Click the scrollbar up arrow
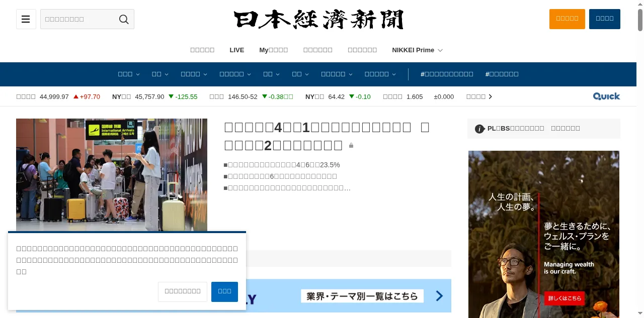This screenshot has height=318, width=644. [x=640, y=4]
